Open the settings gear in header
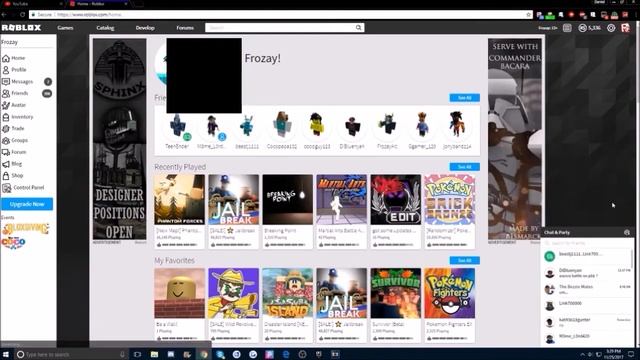This screenshot has width=640, height=360. coord(611,28)
